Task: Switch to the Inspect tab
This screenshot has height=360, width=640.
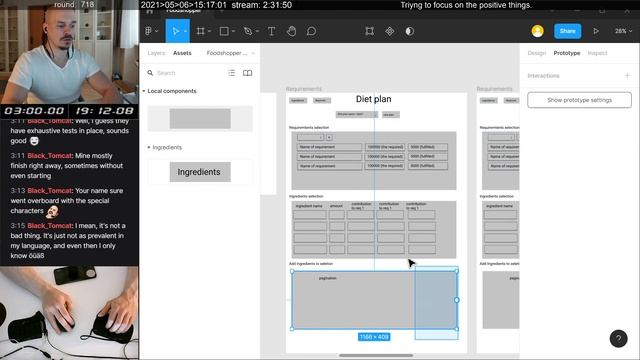Action: tap(597, 53)
